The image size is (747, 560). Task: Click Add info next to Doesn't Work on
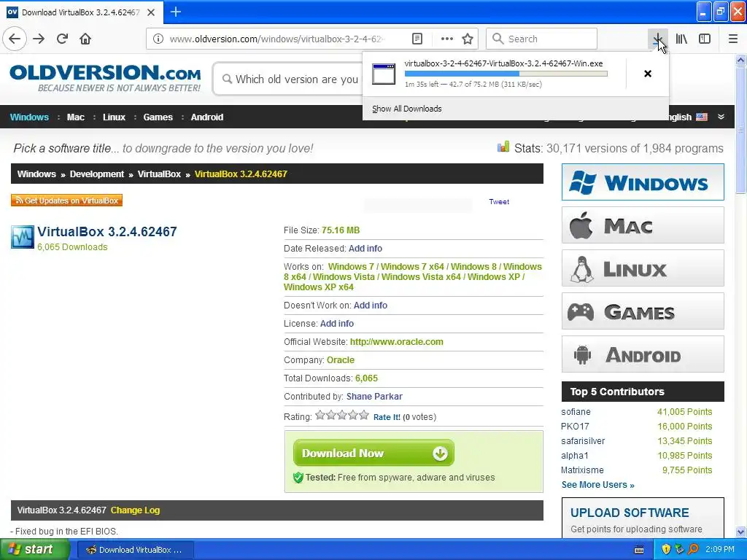tap(370, 306)
